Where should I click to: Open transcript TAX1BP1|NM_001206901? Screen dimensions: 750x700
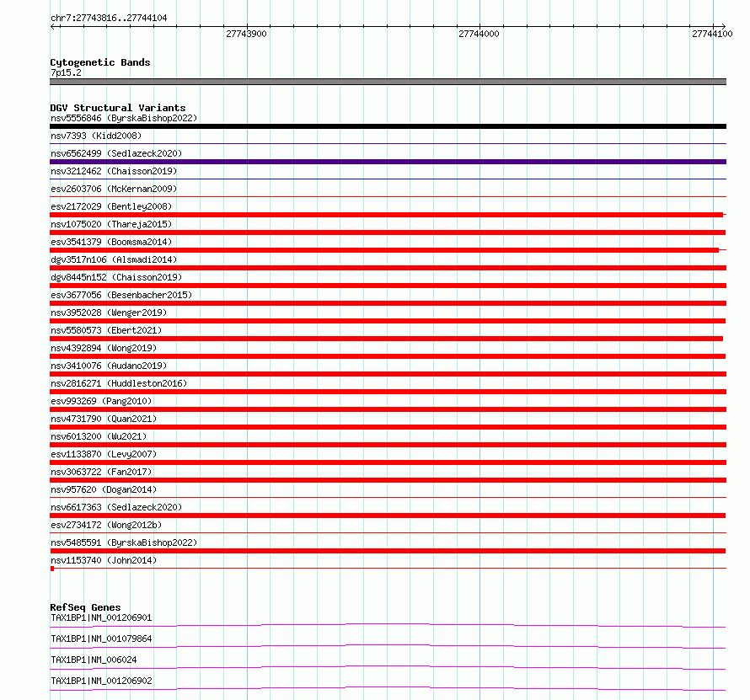[101, 617]
